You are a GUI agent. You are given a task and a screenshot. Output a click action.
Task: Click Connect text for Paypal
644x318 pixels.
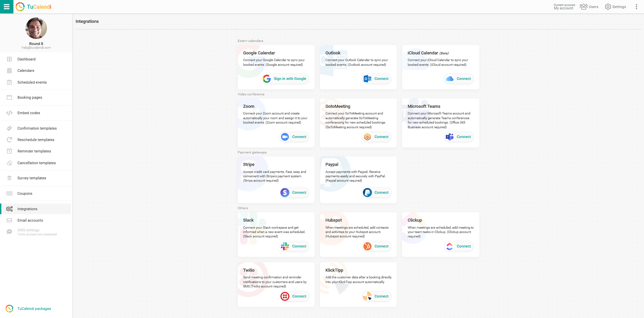381,192
